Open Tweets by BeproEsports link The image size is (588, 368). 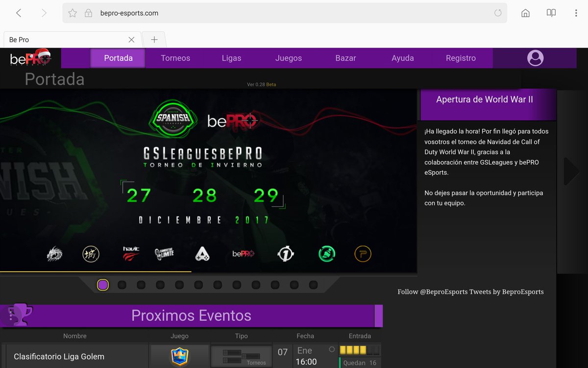(507, 292)
